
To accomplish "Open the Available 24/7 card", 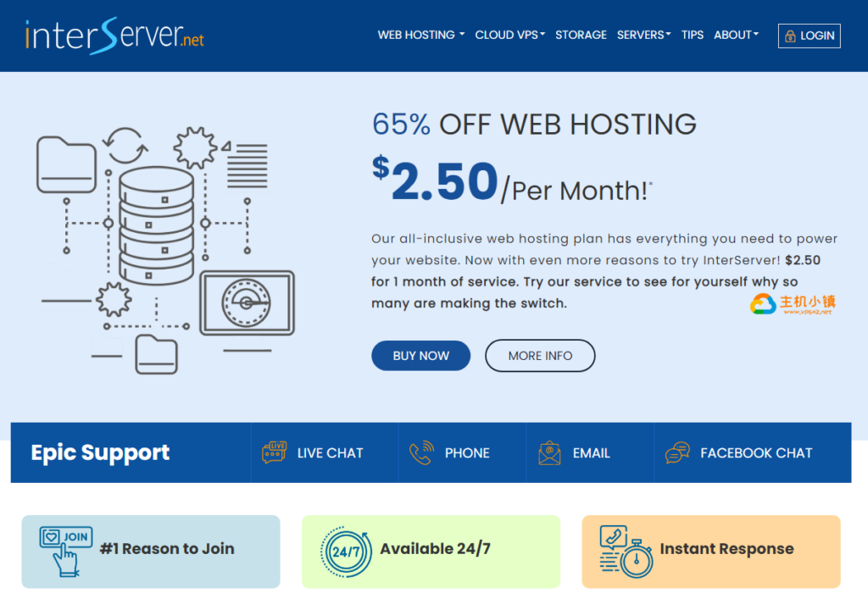I will point(431,552).
